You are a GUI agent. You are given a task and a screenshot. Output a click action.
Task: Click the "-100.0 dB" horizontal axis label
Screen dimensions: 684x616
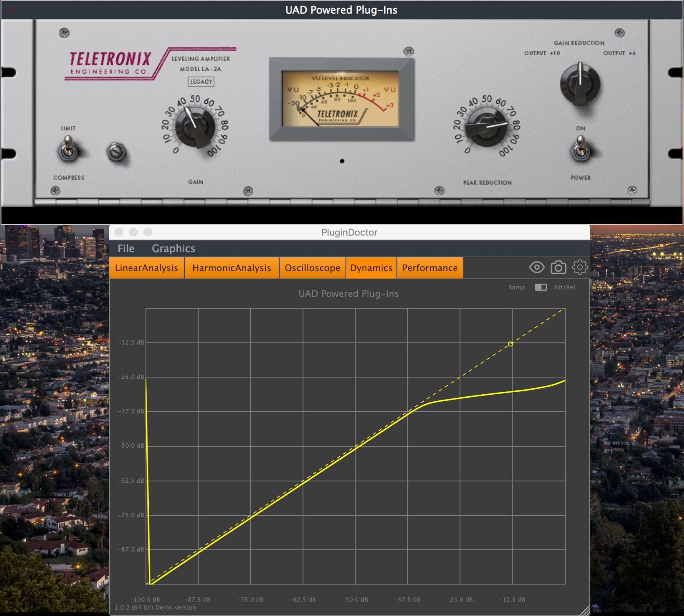tap(145, 599)
